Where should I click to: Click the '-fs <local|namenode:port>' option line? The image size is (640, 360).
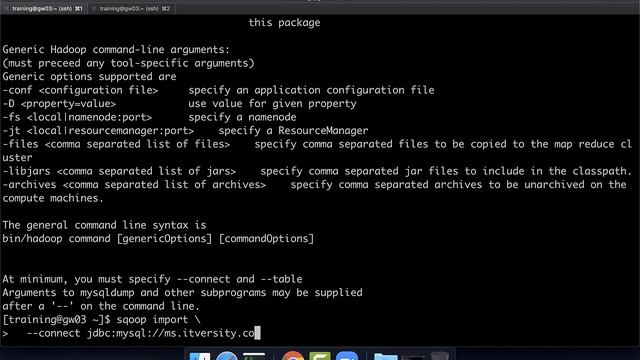(x=149, y=117)
